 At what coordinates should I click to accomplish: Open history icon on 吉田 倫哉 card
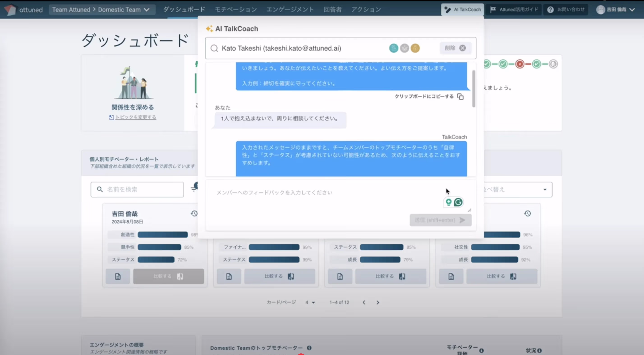point(194,214)
